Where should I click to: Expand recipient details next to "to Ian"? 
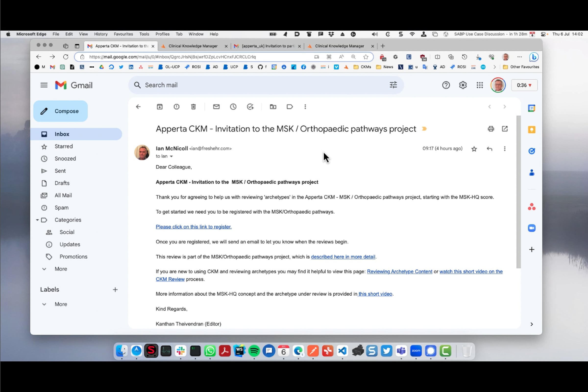[171, 156]
